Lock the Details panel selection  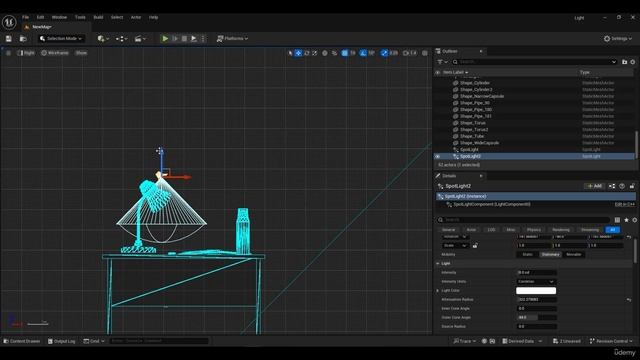click(x=632, y=186)
